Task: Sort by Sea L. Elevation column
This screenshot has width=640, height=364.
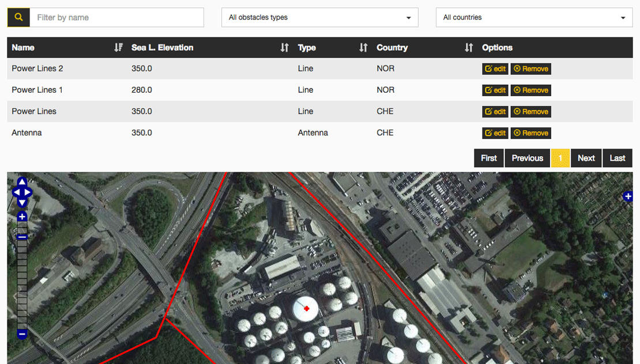Action: (x=284, y=48)
